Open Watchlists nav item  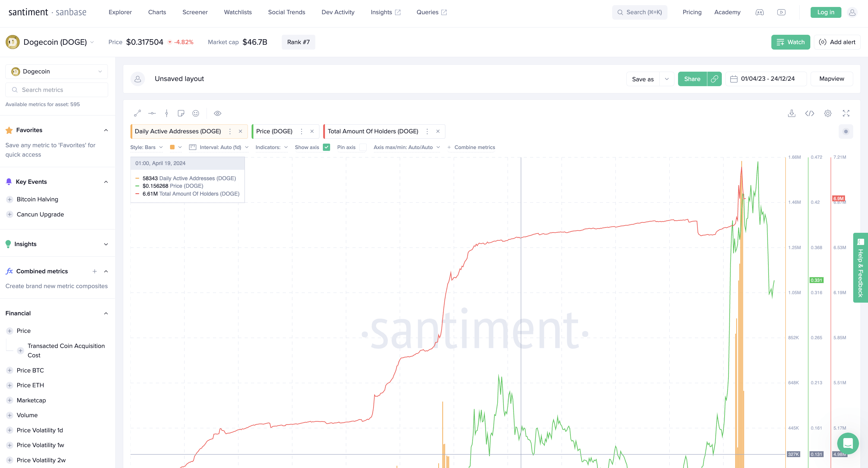pos(238,12)
